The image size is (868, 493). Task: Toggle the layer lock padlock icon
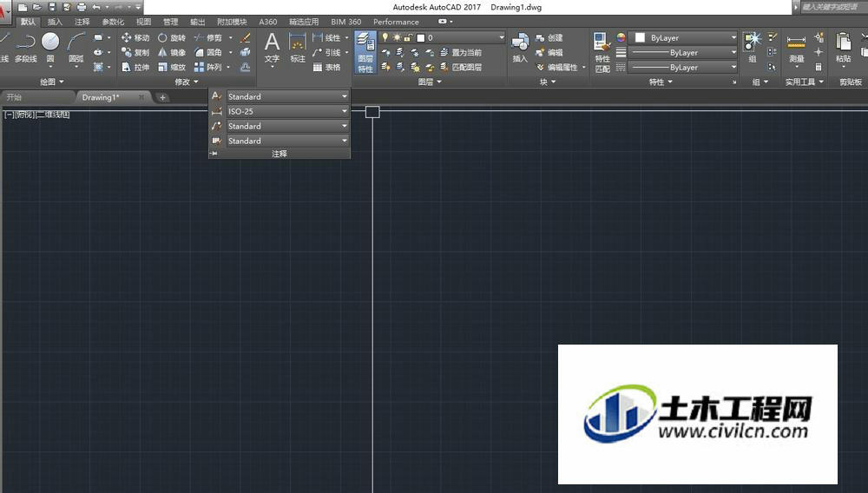(409, 37)
